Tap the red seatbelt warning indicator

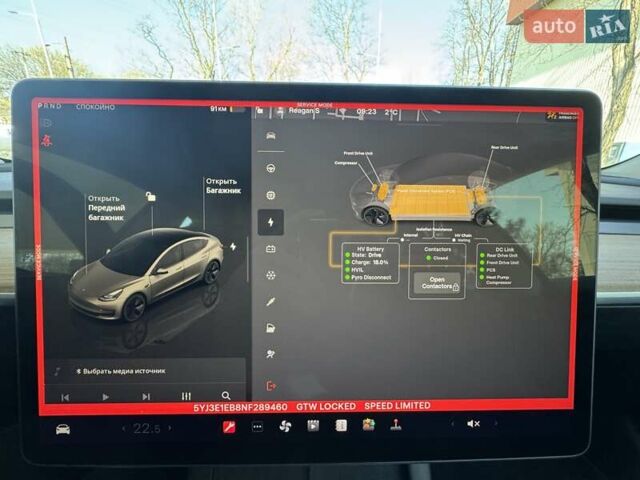click(46, 141)
